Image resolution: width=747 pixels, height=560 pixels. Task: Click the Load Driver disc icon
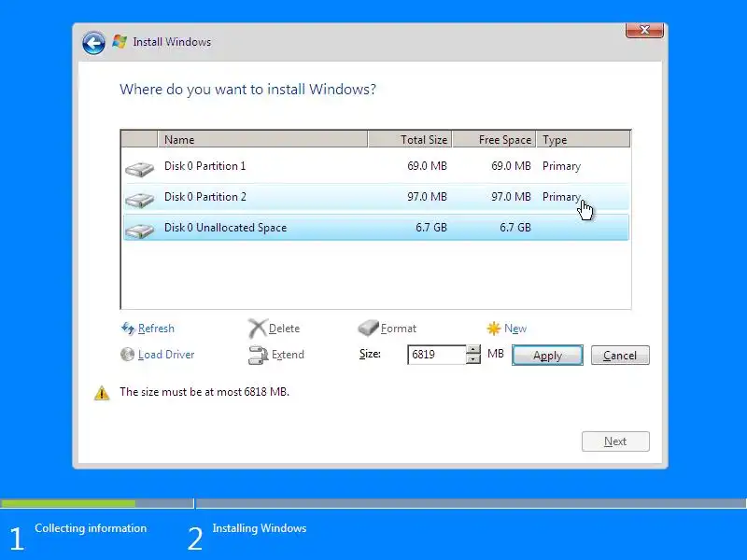pos(127,355)
